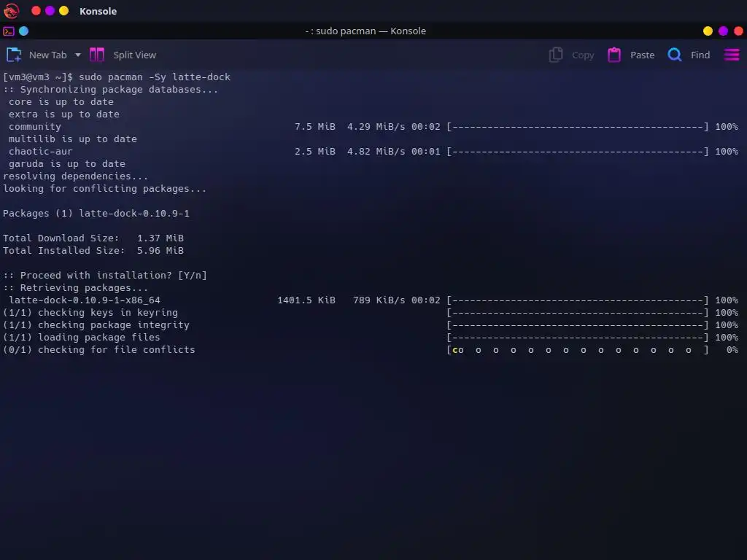
Task: Click '4.82 MiB/s' speed value
Action: tap(376, 152)
